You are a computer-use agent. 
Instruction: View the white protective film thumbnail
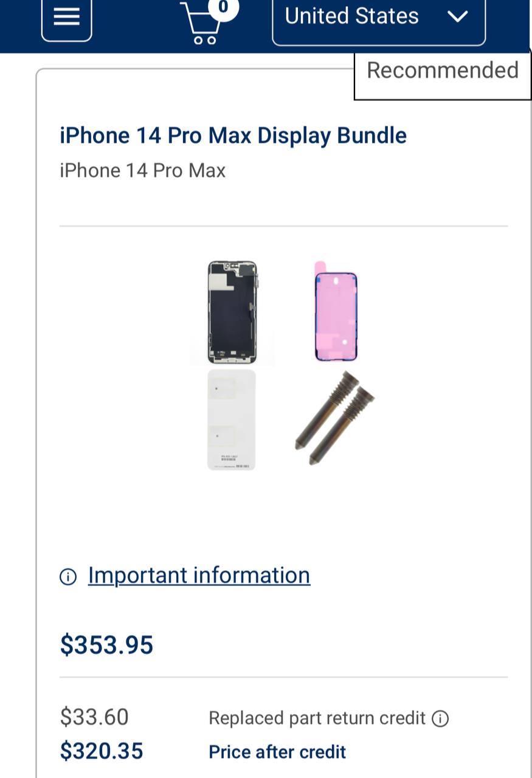coord(231,420)
